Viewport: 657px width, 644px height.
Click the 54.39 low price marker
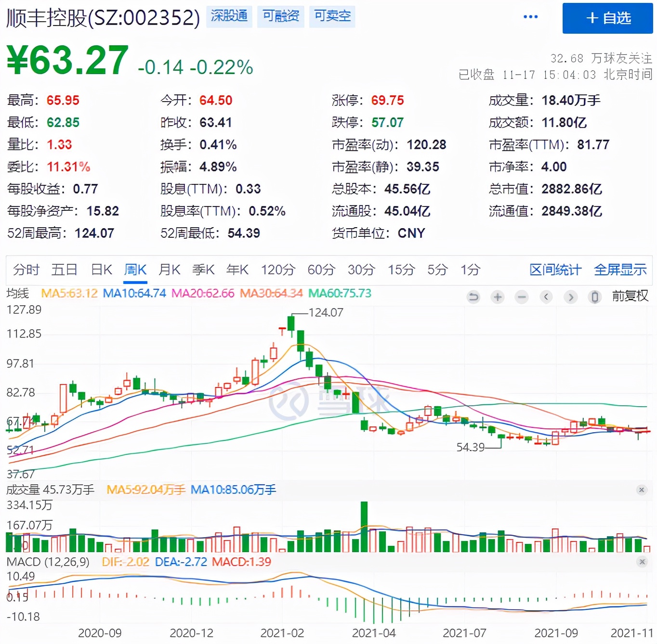coord(470,447)
